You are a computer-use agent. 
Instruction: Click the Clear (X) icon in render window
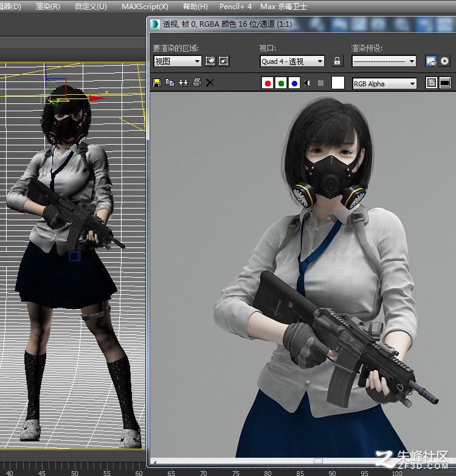pyautogui.click(x=210, y=83)
